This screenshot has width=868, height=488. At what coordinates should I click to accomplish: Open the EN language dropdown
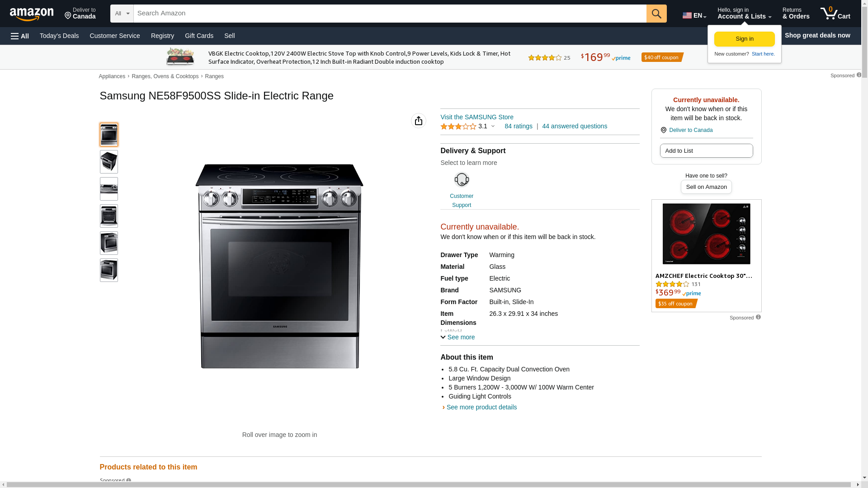coord(694,15)
